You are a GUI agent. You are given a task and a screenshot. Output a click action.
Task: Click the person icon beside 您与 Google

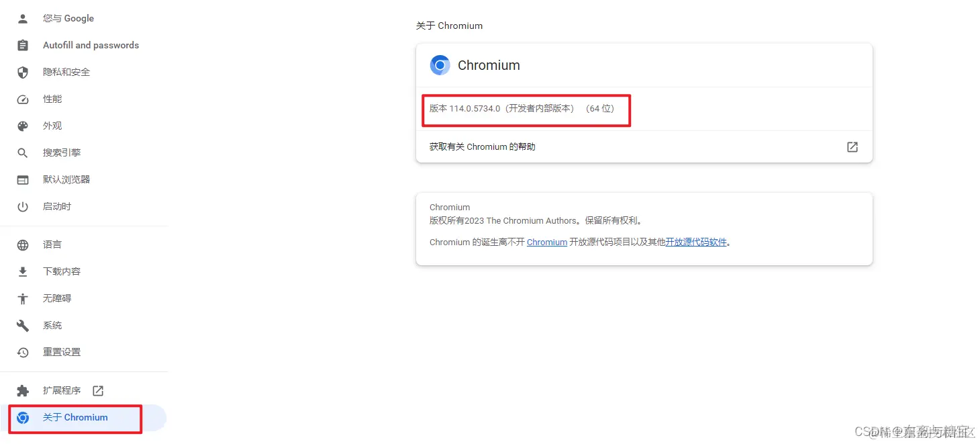tap(23, 18)
